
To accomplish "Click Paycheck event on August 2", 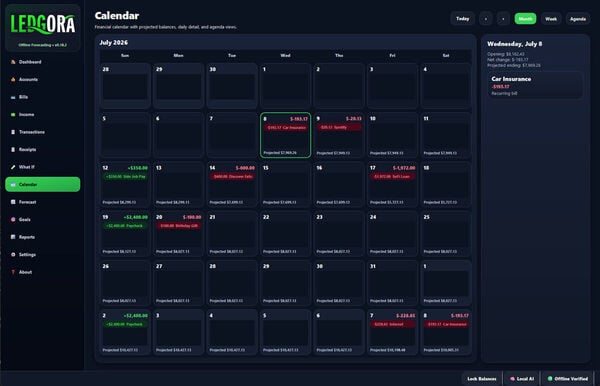I will 126,324.
